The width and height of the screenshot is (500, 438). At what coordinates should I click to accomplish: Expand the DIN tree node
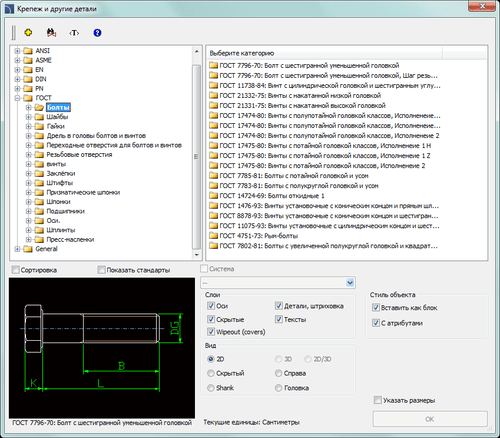click(17, 79)
